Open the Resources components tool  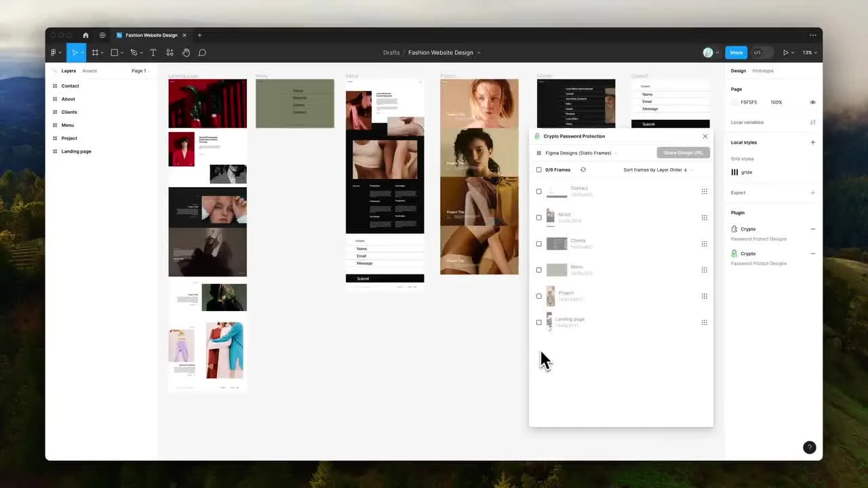click(x=170, y=53)
